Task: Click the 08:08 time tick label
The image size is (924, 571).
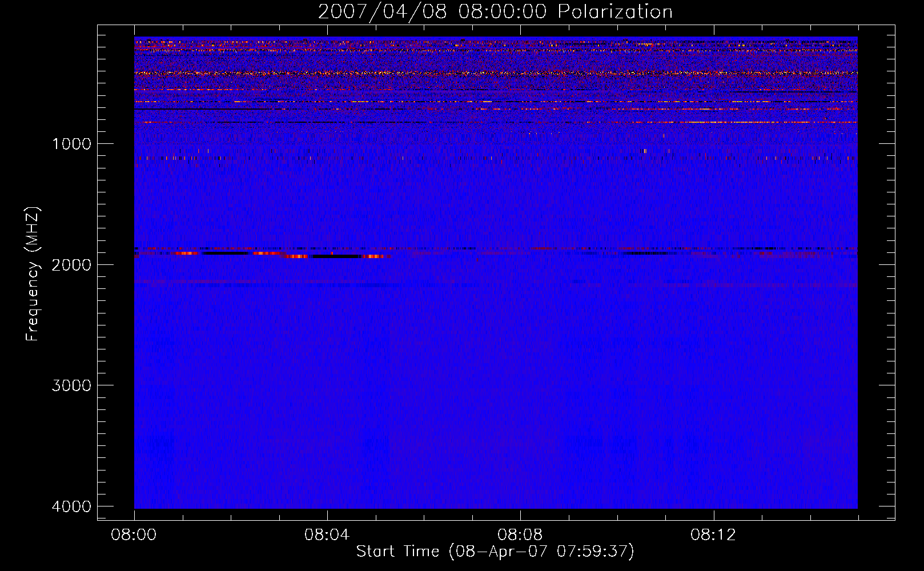Action: (520, 535)
